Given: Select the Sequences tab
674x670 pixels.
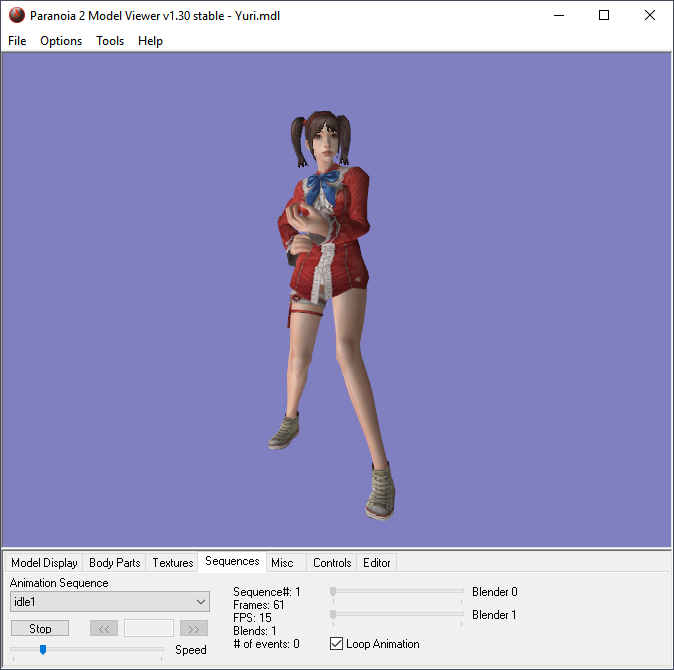Looking at the screenshot, I should (232, 561).
